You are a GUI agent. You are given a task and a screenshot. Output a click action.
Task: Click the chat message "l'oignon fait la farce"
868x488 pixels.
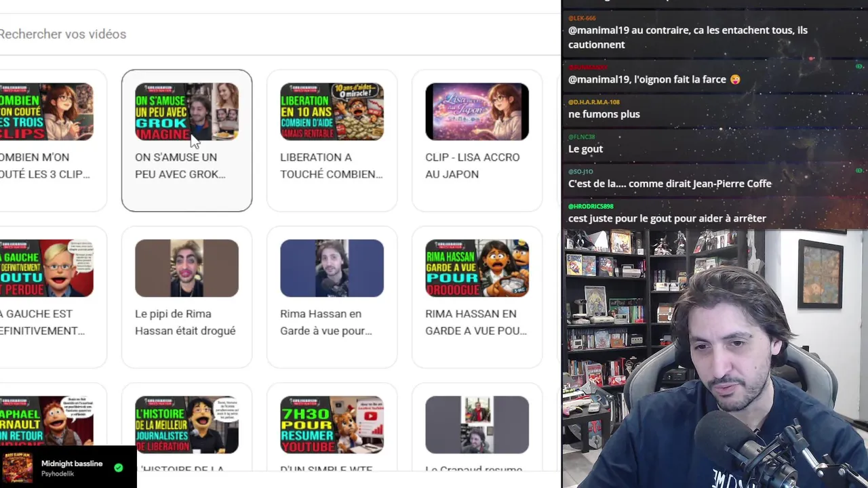654,79
